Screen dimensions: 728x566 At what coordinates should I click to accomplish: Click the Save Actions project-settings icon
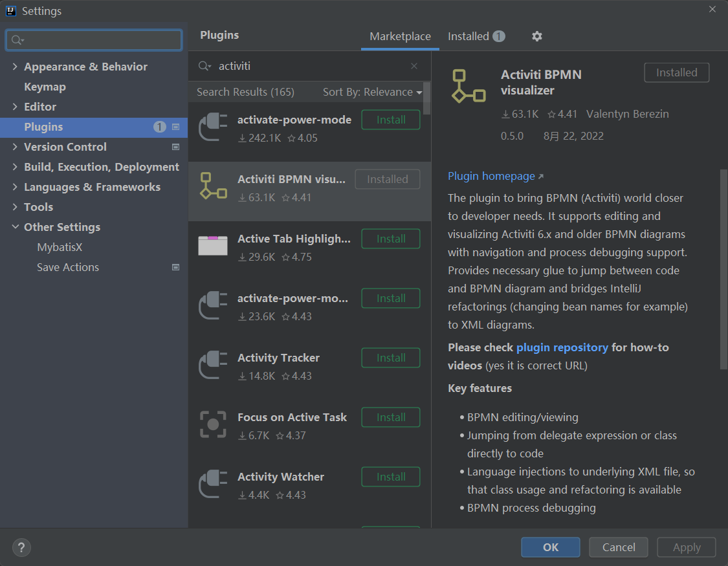(x=176, y=267)
